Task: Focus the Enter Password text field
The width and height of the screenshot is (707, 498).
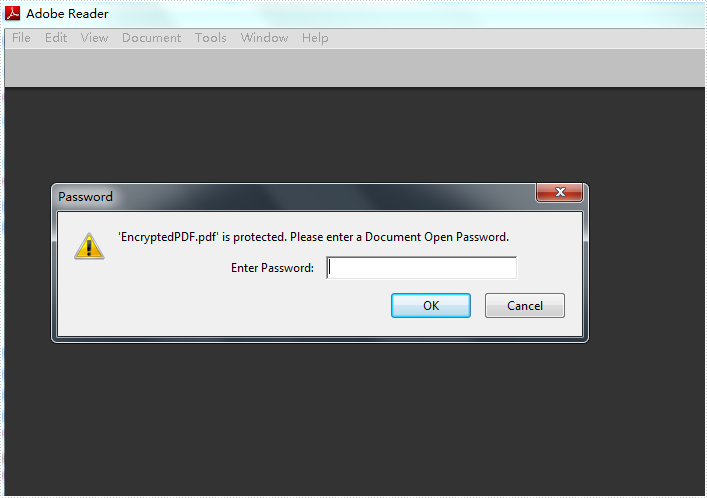Action: point(422,268)
